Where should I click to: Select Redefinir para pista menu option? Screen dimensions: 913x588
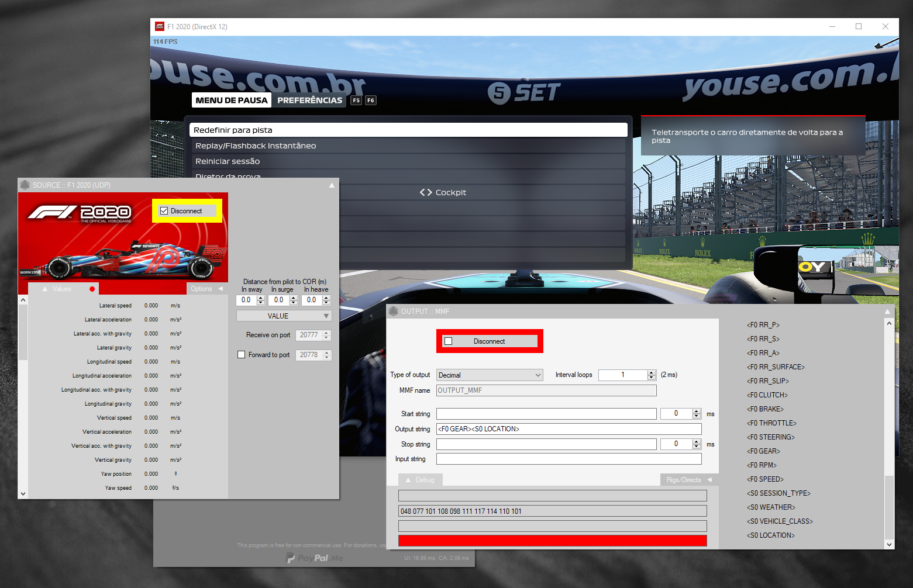tap(408, 130)
